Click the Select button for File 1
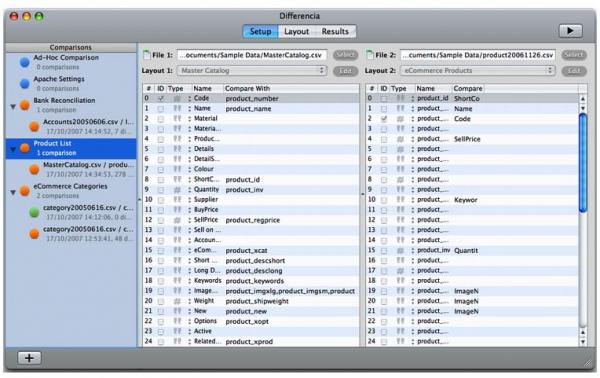The width and height of the screenshot is (600, 378). 345,55
